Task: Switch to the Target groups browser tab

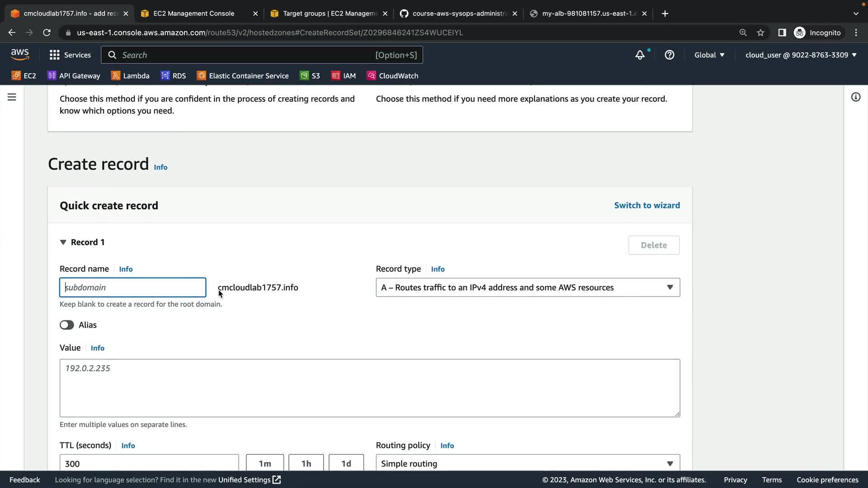Action: 329,14
